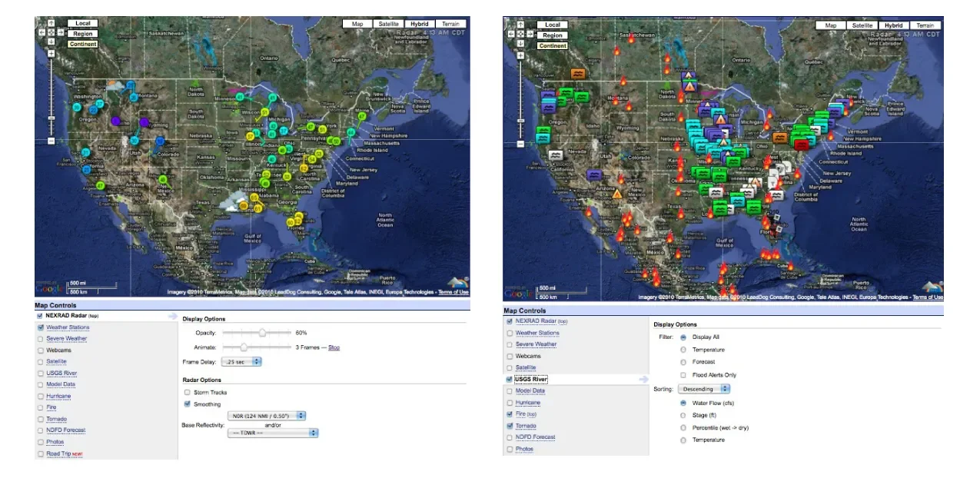Uncheck USGS River in right panel
The width and height of the screenshot is (980, 485).
510,379
